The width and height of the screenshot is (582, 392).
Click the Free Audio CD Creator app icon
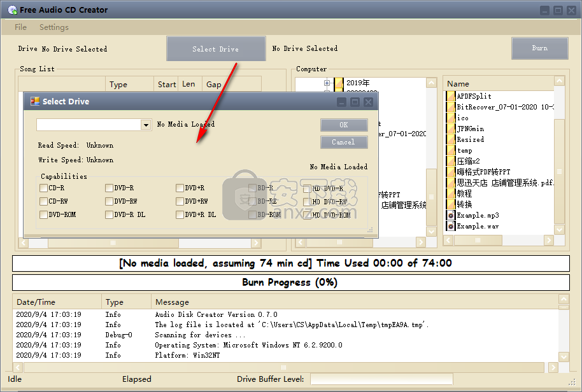click(12, 10)
